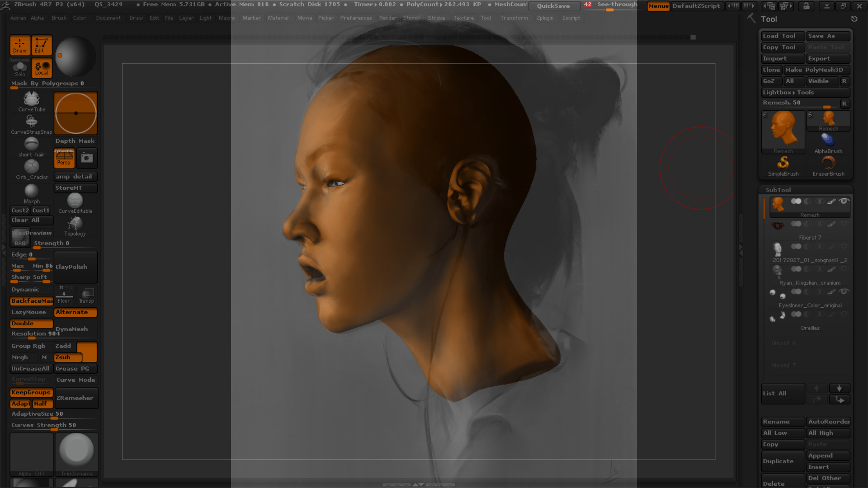
Task: Toggle Persp perspective view
Action: (x=64, y=158)
